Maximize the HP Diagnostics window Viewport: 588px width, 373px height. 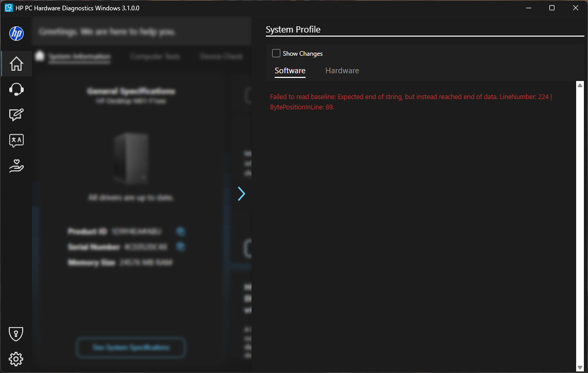pyautogui.click(x=551, y=8)
